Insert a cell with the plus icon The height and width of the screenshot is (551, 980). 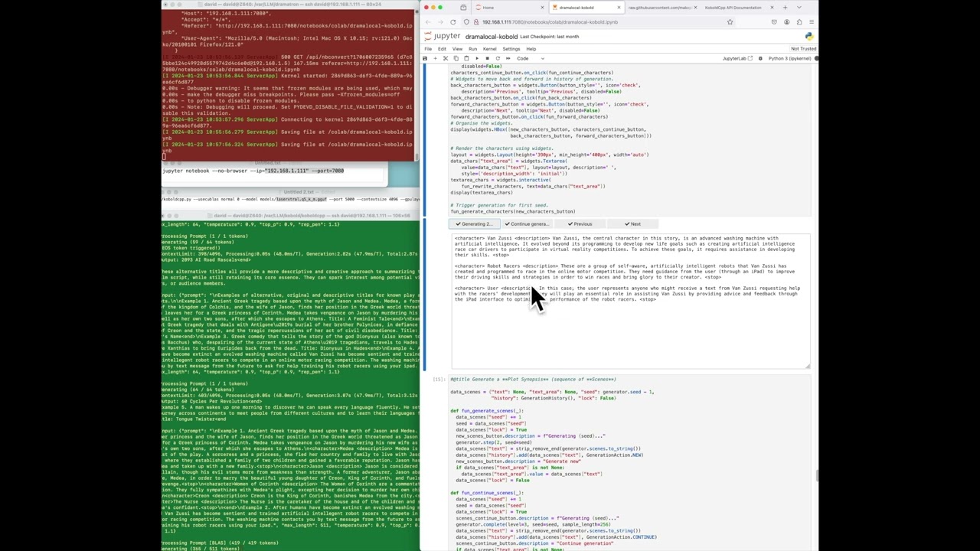tap(435, 58)
